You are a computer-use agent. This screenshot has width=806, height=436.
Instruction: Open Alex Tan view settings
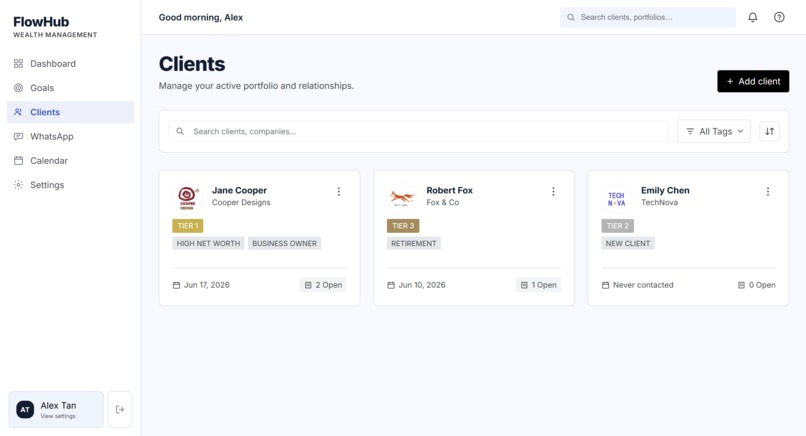(x=56, y=409)
